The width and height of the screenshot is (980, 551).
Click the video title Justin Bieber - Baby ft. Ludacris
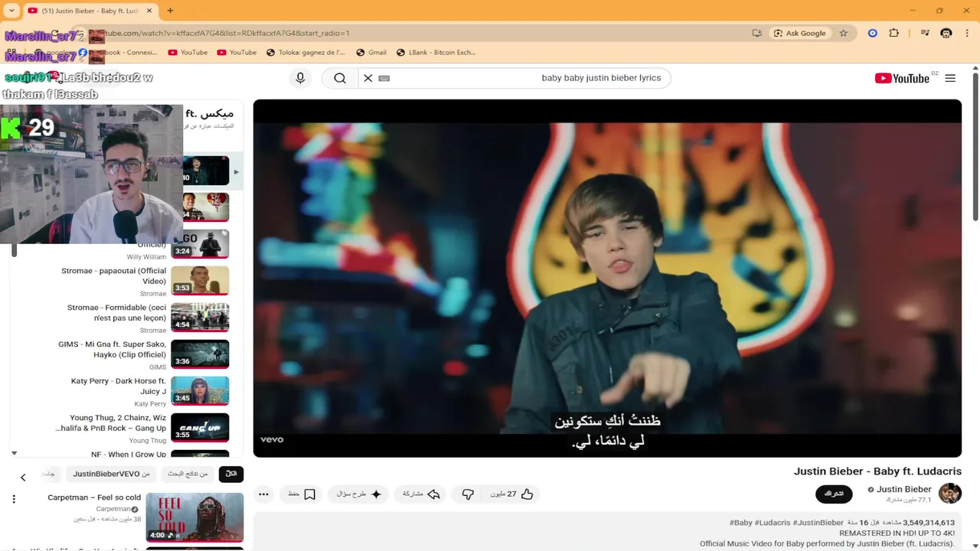877,471
